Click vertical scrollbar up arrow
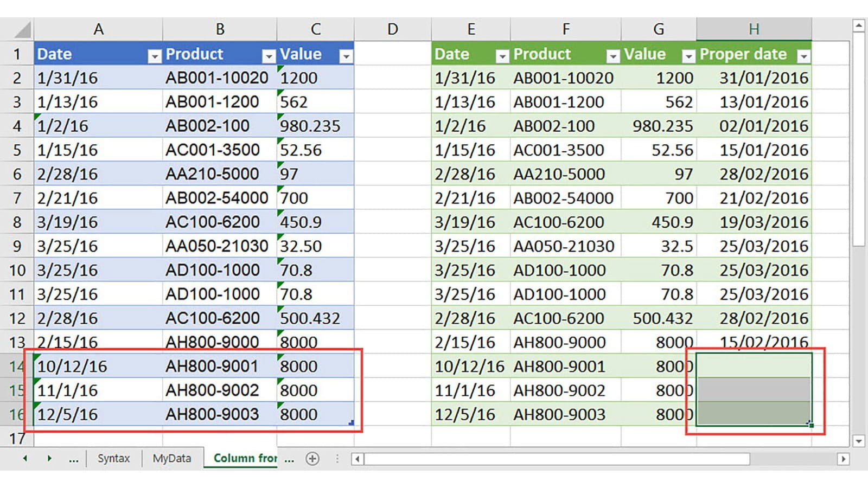 point(858,25)
